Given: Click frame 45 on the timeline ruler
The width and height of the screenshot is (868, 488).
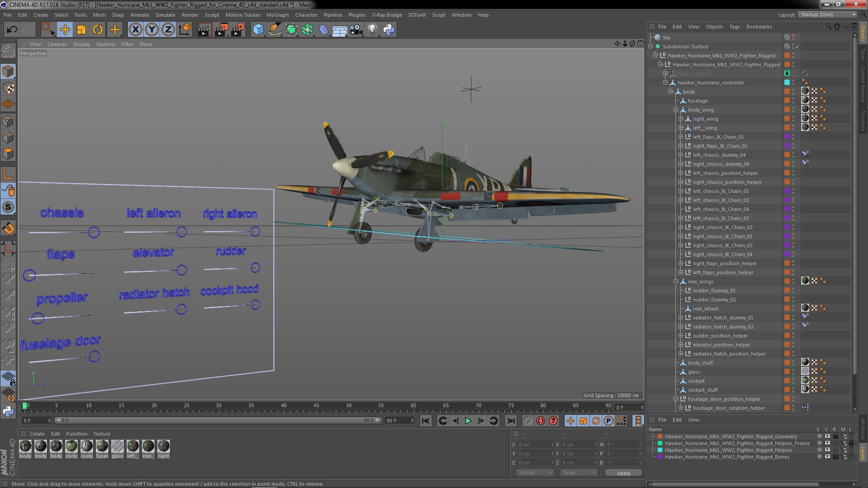Looking at the screenshot, I should pos(316,406).
